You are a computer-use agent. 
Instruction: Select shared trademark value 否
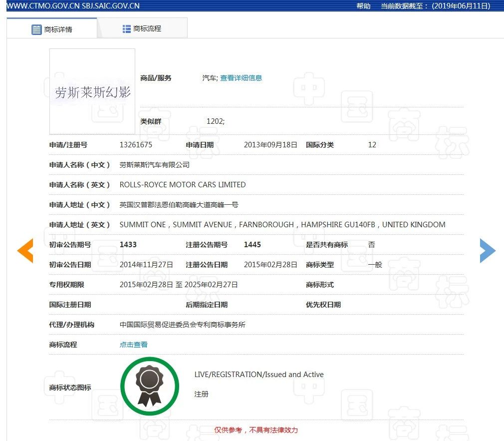(x=372, y=244)
